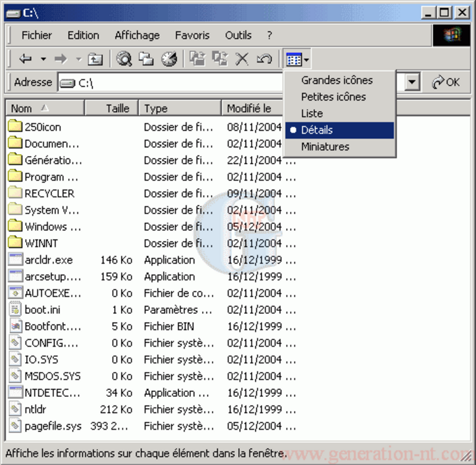
Task: Click the 146 Ko size cell
Action: pyautogui.click(x=117, y=260)
